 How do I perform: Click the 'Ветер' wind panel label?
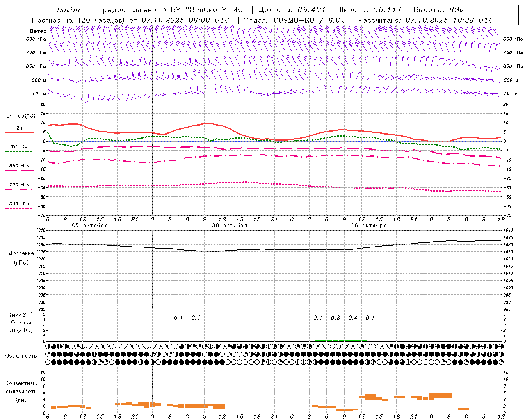(38, 31)
